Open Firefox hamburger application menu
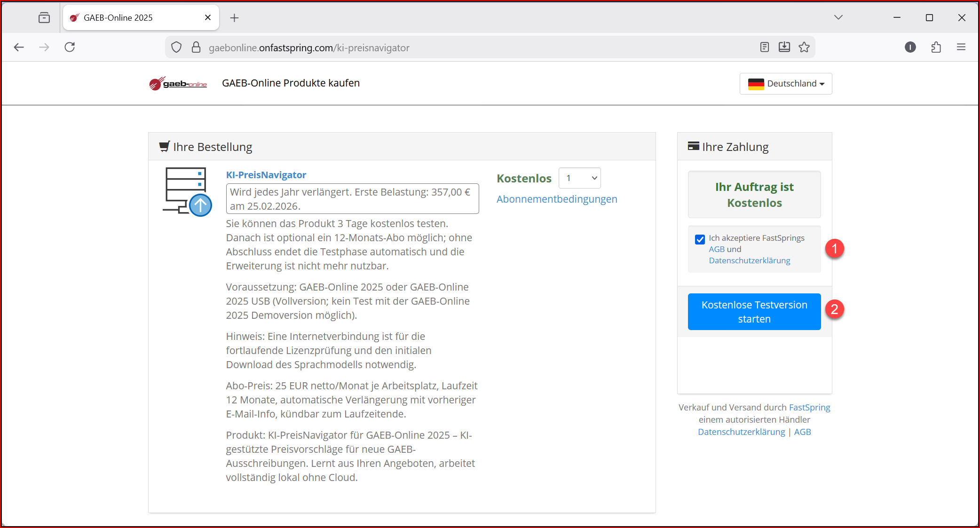The image size is (980, 528). (961, 47)
